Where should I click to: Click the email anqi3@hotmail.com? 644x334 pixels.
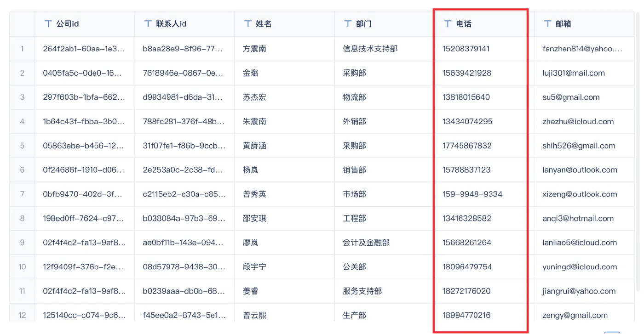coord(578,219)
